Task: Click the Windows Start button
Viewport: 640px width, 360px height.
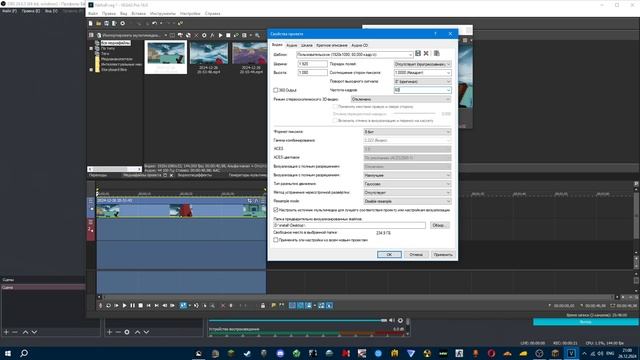Action: pyautogui.click(x=7, y=353)
